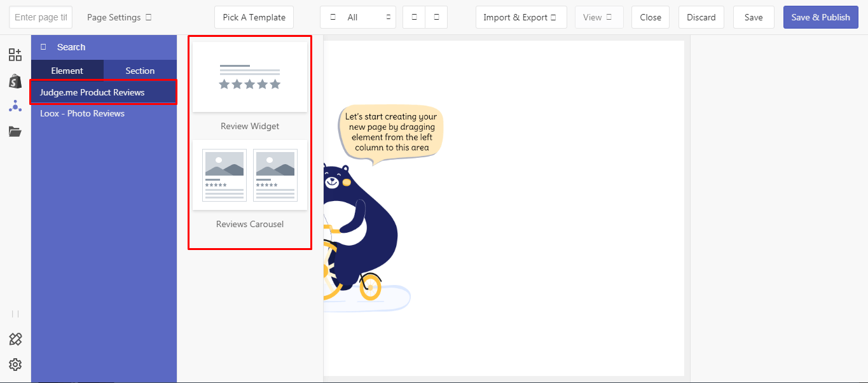The width and height of the screenshot is (868, 383).
Task: Click the Reviews Carousel label
Action: pyautogui.click(x=250, y=224)
